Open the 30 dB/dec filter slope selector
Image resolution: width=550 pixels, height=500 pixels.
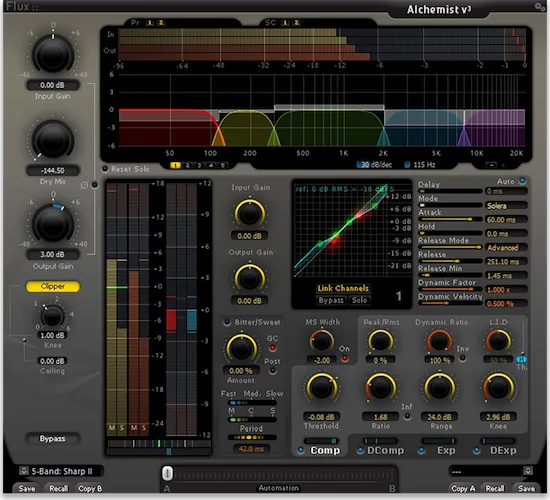(x=375, y=165)
